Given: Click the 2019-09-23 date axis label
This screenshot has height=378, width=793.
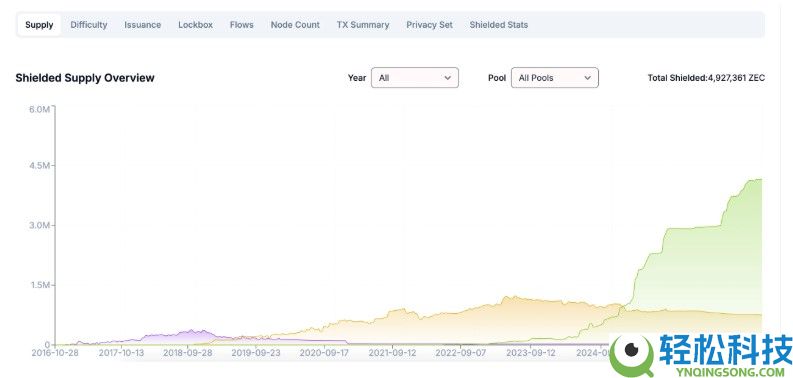Looking at the screenshot, I should pyautogui.click(x=255, y=353).
